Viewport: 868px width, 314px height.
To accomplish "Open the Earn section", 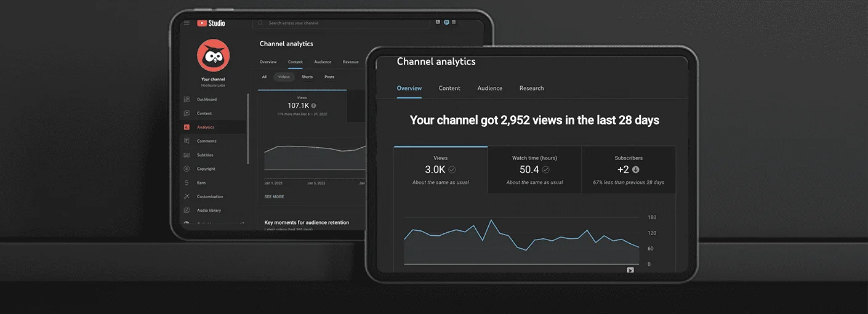I will pyautogui.click(x=201, y=183).
